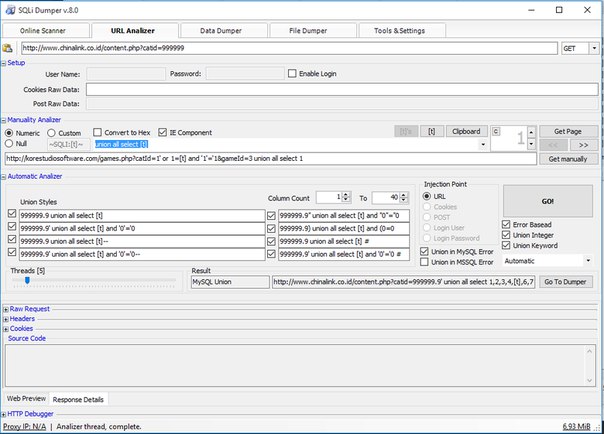Collapse the Manuality Analizer section
Screen dimensions: 604x434
3,120
